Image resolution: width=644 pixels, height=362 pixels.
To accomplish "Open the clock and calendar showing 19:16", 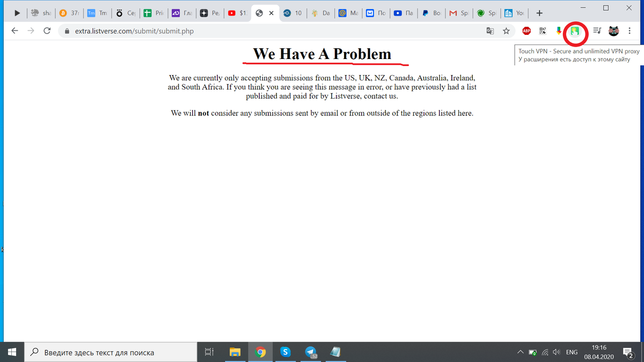I will (x=599, y=352).
